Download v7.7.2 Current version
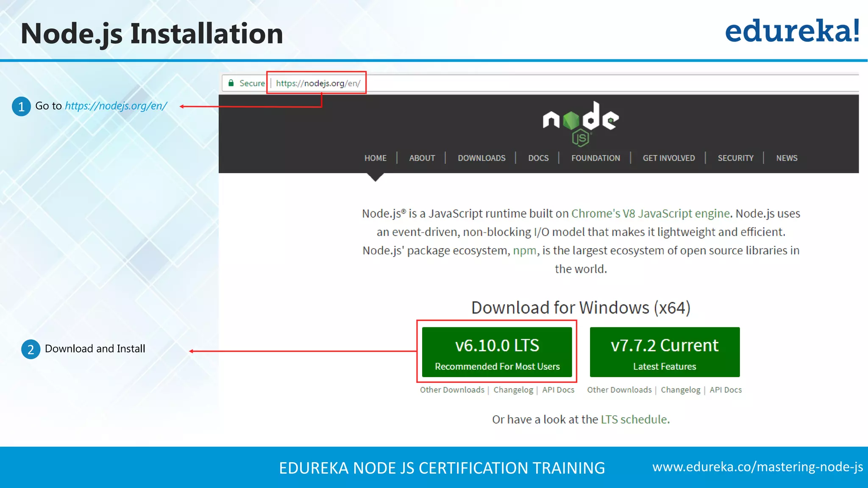Image resolution: width=868 pixels, height=488 pixels. (x=665, y=352)
